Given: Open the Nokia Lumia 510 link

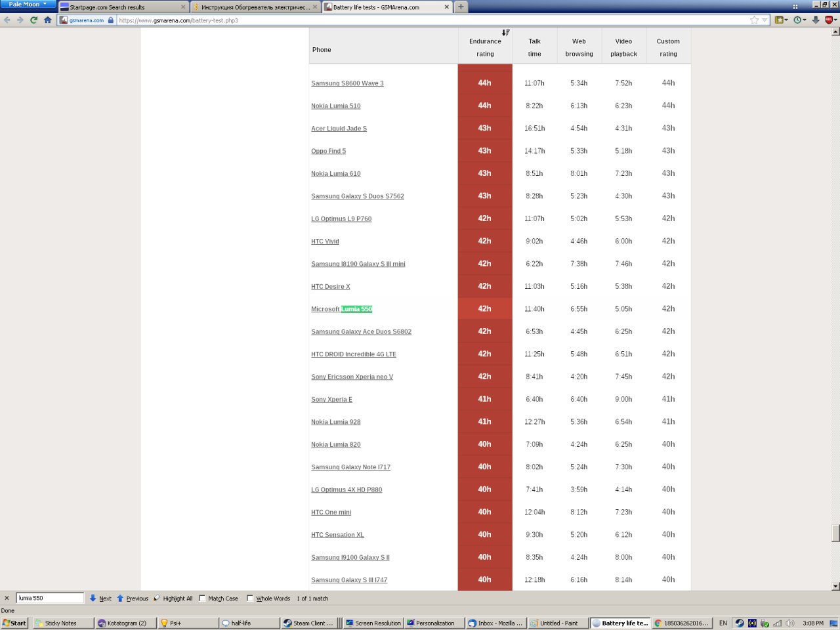Looking at the screenshot, I should pyautogui.click(x=335, y=106).
